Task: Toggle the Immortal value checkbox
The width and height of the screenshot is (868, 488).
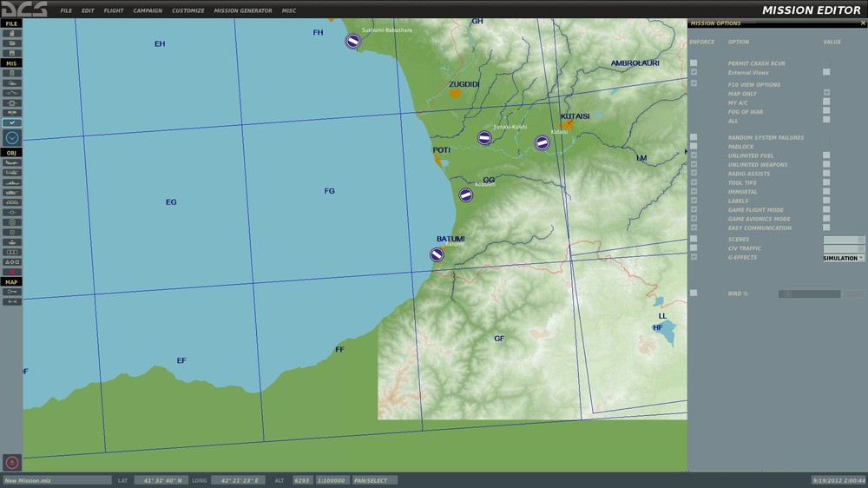Action: [826, 192]
